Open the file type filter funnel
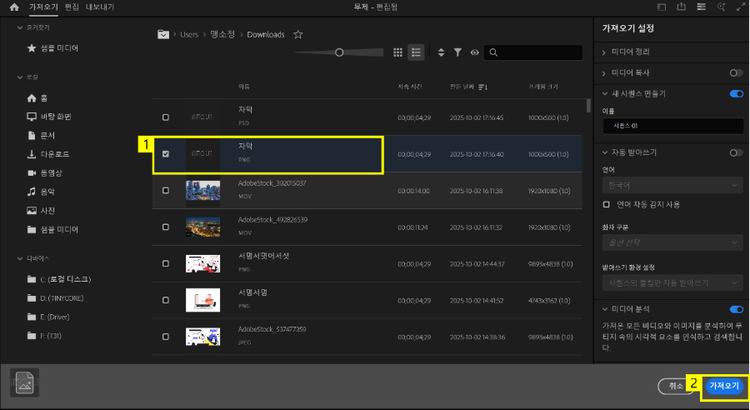The width and height of the screenshot is (750, 410). 458,53
